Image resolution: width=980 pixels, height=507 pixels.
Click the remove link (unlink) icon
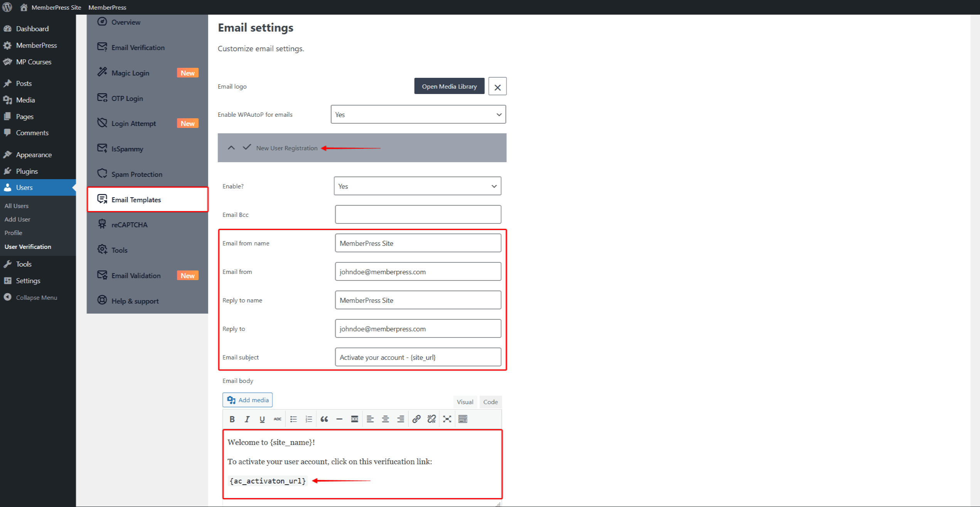click(x=431, y=419)
